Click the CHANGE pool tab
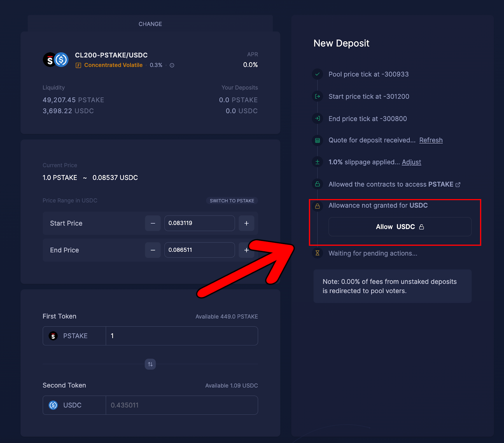Viewport: 504px width, 443px height. pos(150,24)
